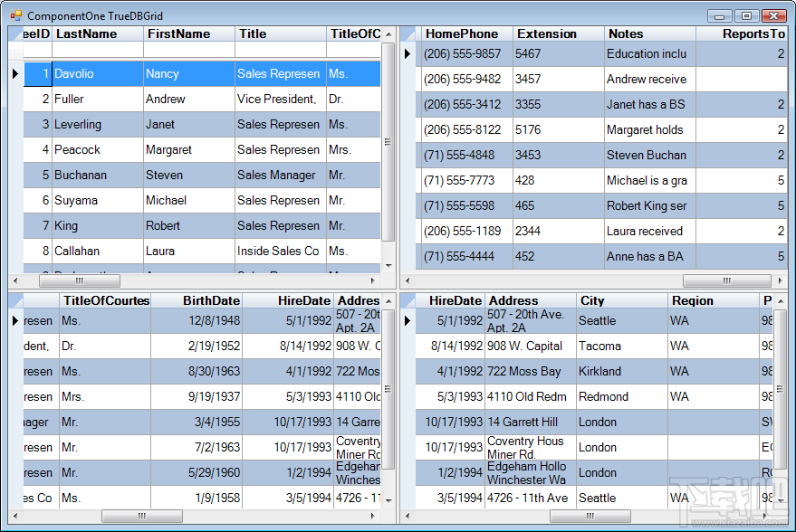
Task: Sort by the LastName column header
Action: tap(98, 34)
